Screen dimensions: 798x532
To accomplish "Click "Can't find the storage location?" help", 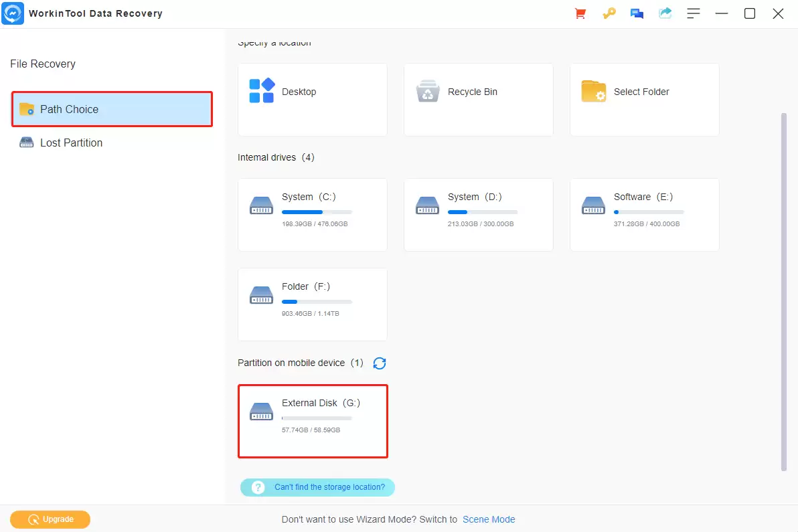I will (x=318, y=487).
